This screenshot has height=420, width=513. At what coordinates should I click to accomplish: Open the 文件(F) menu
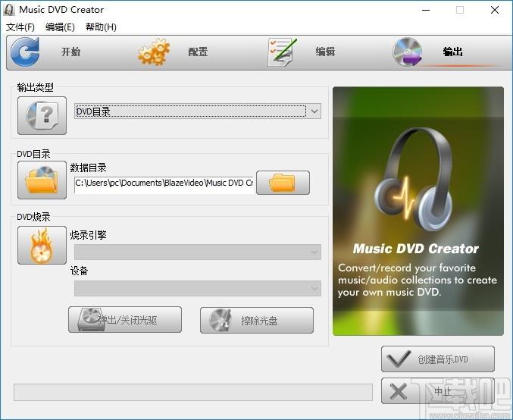pos(20,27)
